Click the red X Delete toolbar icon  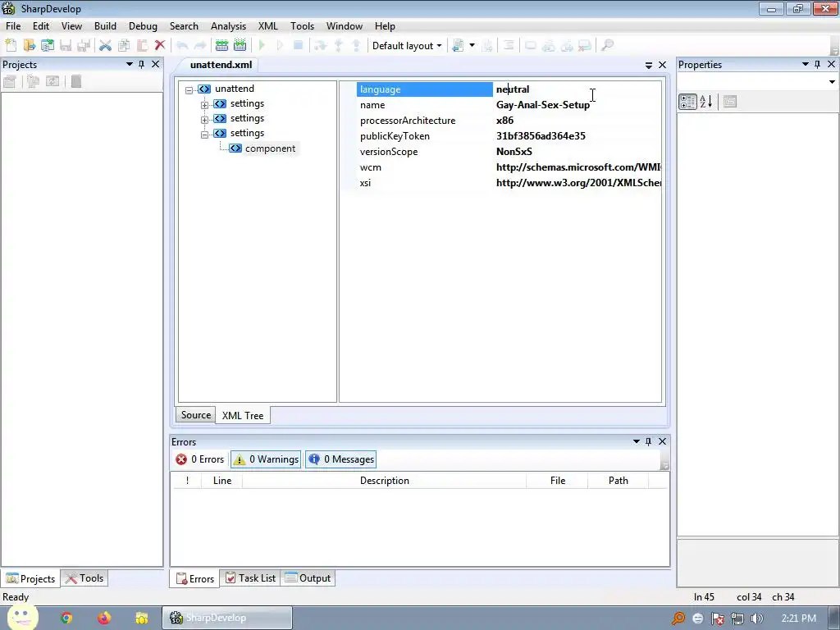[160, 46]
